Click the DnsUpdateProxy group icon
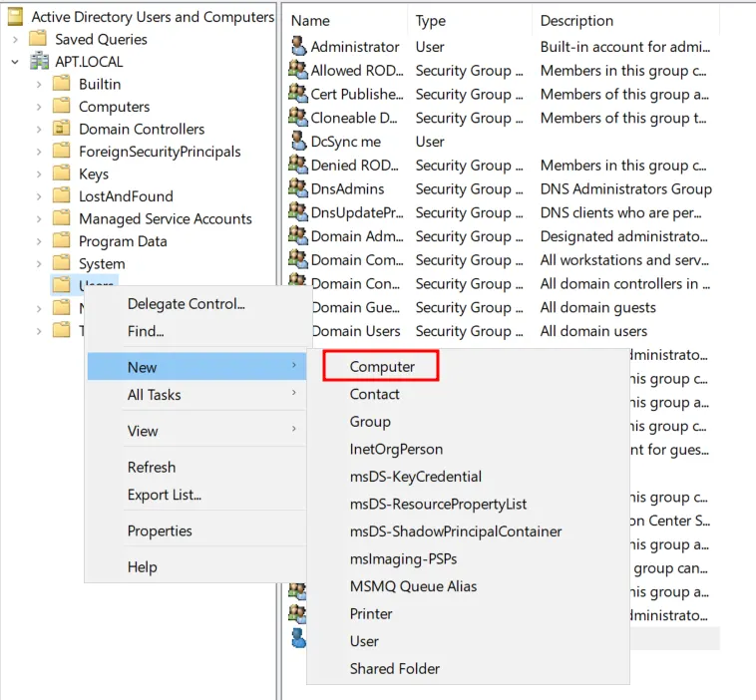The width and height of the screenshot is (756, 700). 298,211
